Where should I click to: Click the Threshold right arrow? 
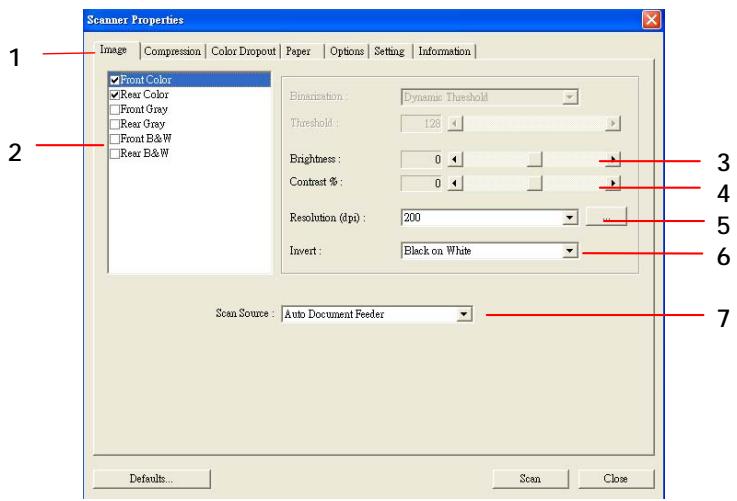click(x=612, y=124)
